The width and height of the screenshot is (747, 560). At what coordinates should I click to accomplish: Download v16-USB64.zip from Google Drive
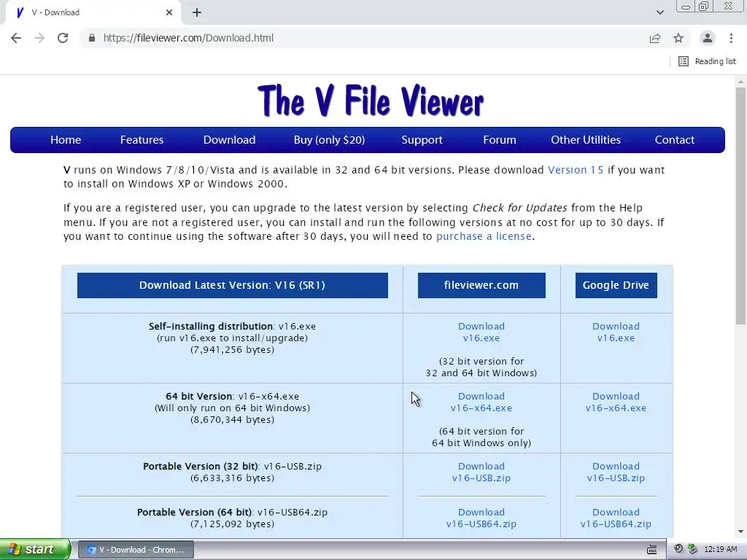616,518
